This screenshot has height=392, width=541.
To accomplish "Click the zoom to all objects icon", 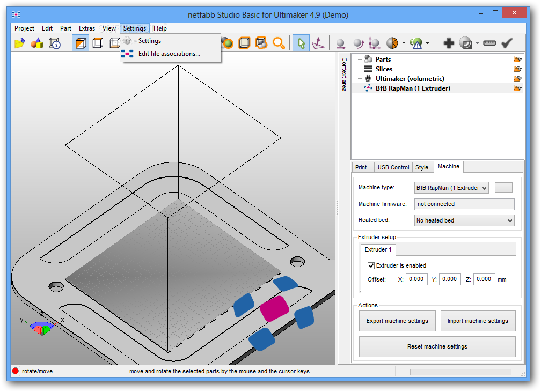I will [x=261, y=43].
